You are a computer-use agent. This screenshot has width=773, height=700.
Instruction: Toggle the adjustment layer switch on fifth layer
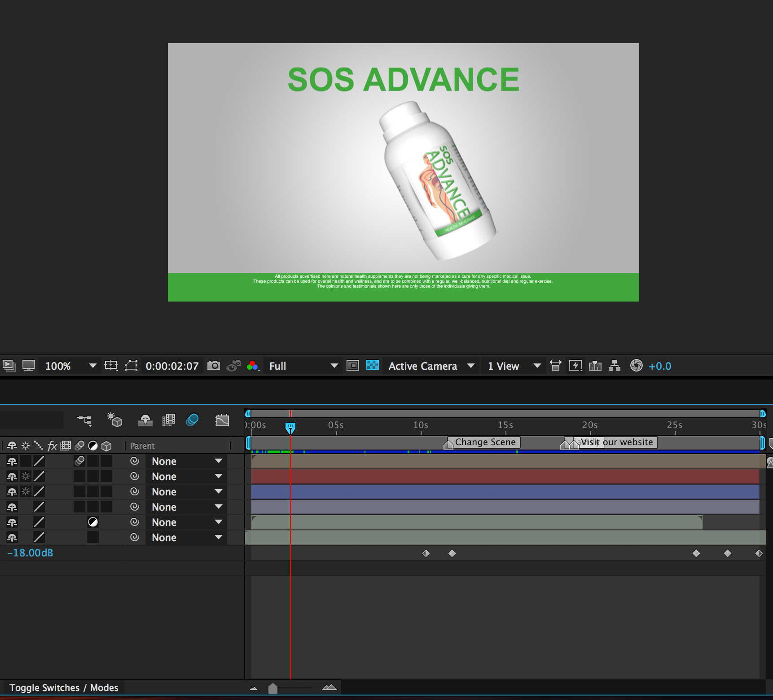tap(93, 522)
